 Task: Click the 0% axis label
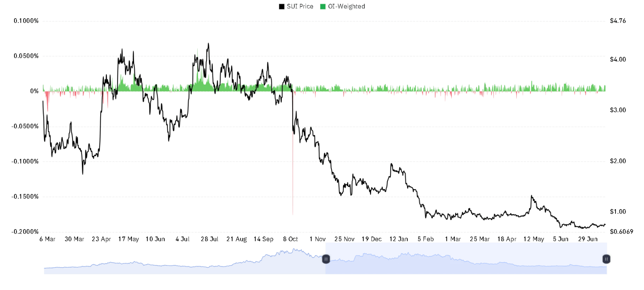coord(35,91)
